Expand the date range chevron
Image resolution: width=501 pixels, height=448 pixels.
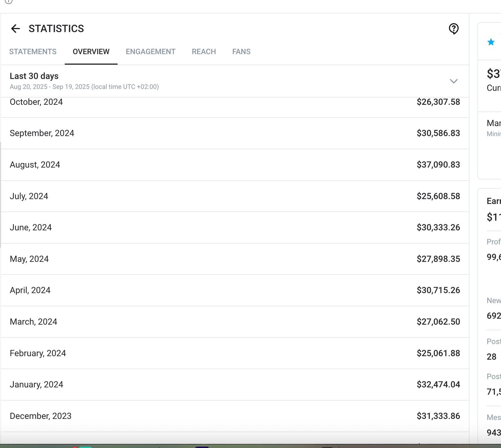[453, 81]
